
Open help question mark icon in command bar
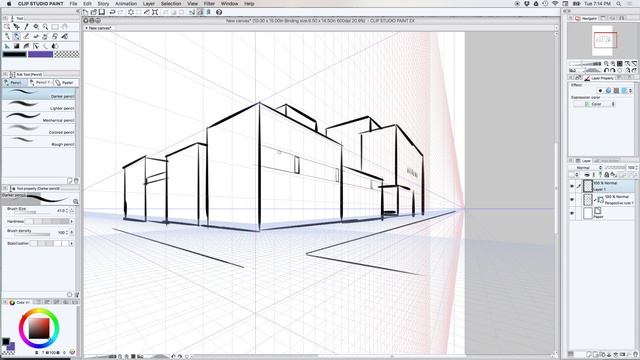click(219, 12)
